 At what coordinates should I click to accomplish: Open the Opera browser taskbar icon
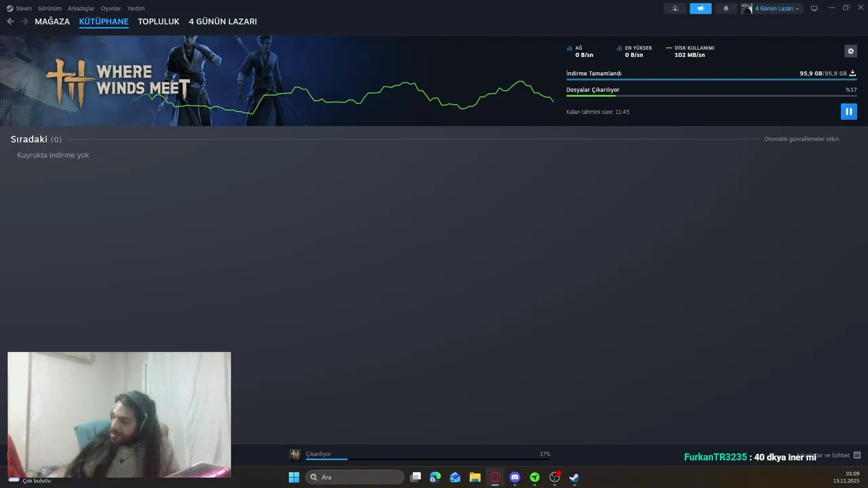(x=495, y=477)
